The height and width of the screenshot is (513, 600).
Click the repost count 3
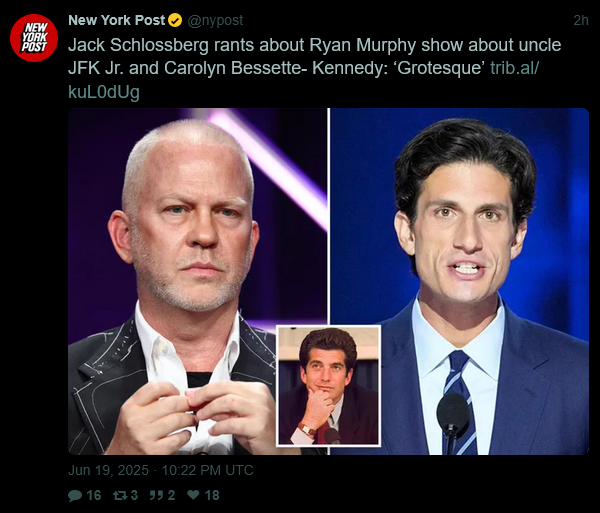(134, 495)
